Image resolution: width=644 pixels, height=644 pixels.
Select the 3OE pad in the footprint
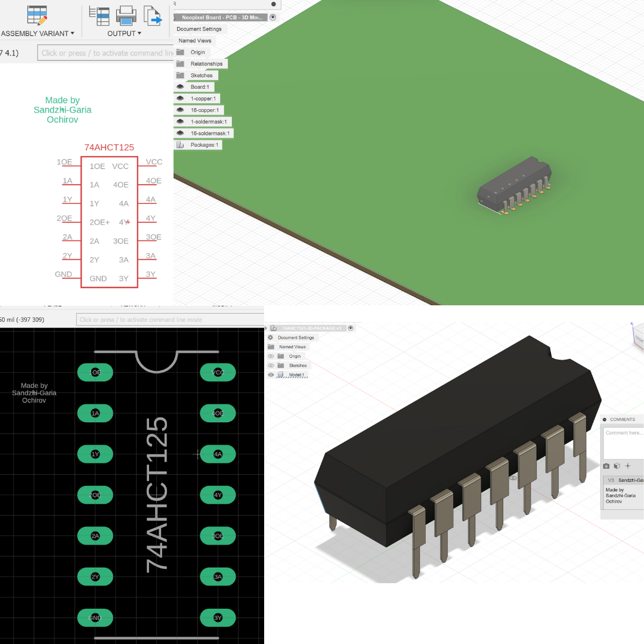click(x=218, y=536)
